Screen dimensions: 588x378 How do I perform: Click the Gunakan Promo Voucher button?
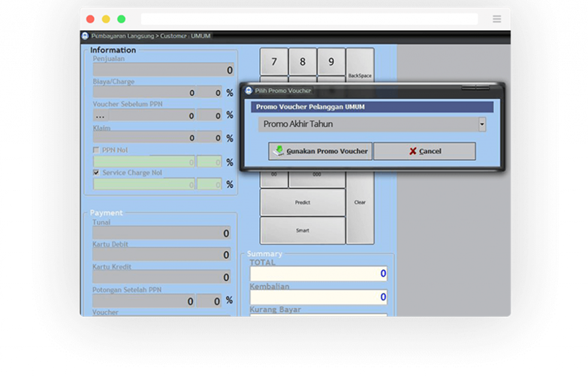click(320, 151)
